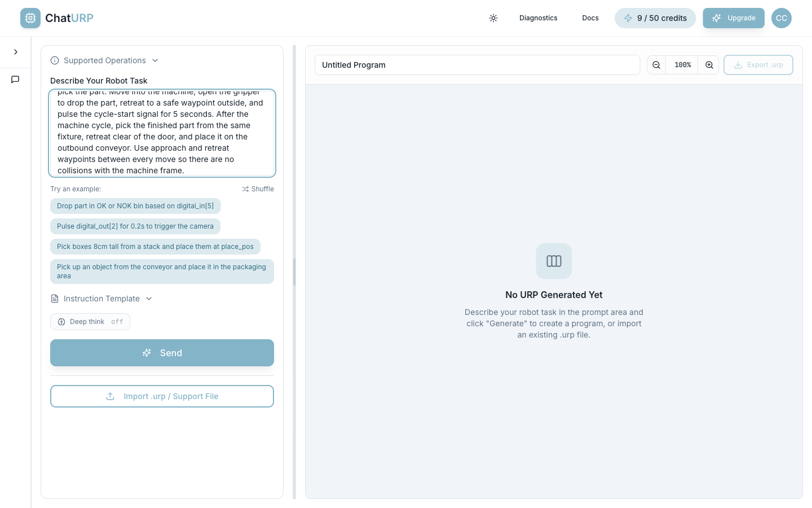This screenshot has height=508, width=812.
Task: Open the Docs page
Action: point(590,18)
